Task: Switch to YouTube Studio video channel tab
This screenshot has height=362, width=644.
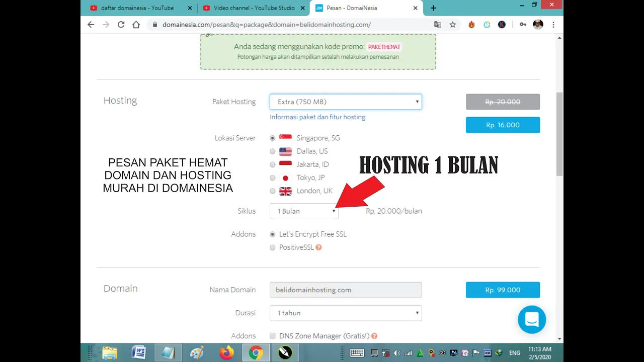Action: coord(254,8)
